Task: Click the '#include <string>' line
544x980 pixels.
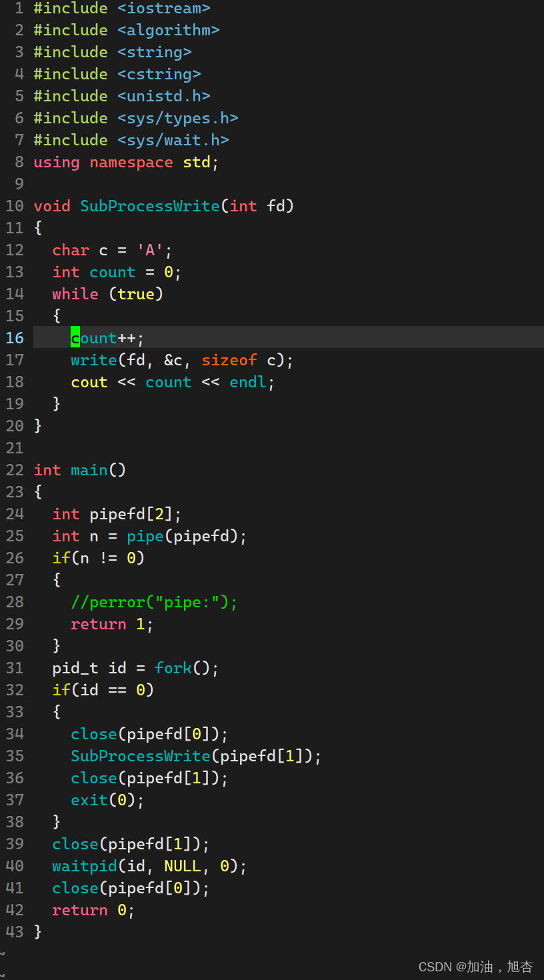Action: (x=113, y=53)
